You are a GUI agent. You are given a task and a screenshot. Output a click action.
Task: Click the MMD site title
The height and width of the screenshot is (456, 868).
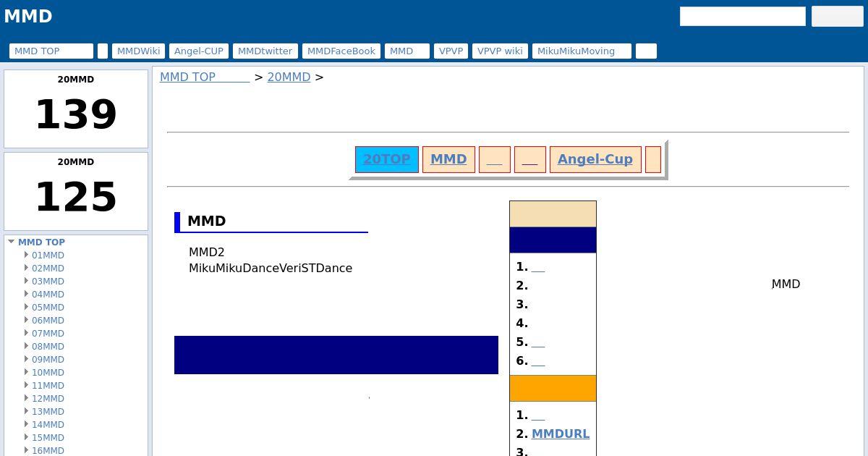click(x=28, y=16)
